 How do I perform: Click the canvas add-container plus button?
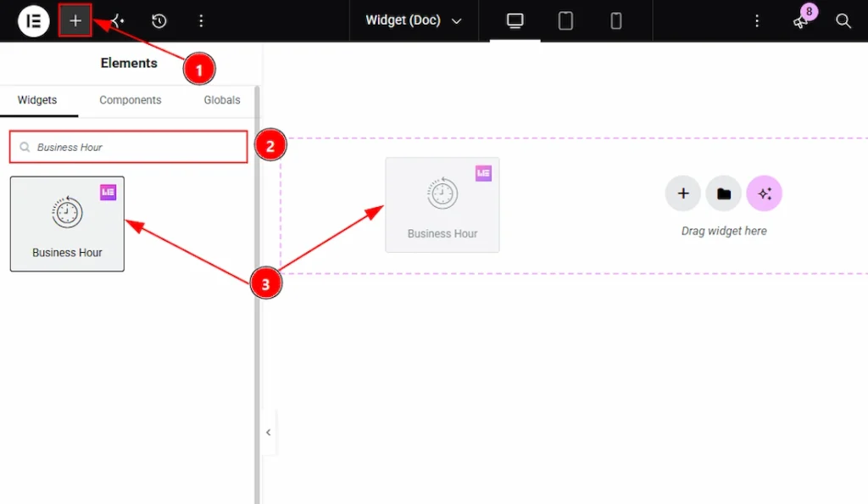pos(682,193)
